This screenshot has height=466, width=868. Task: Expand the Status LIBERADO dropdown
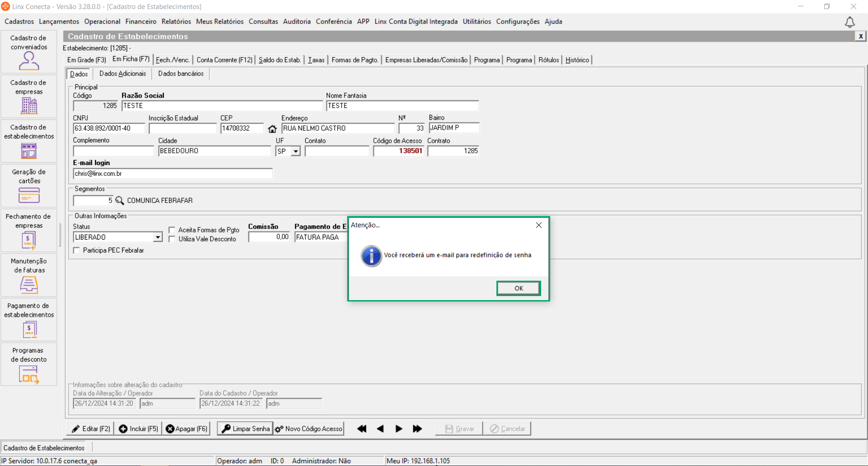coord(158,237)
